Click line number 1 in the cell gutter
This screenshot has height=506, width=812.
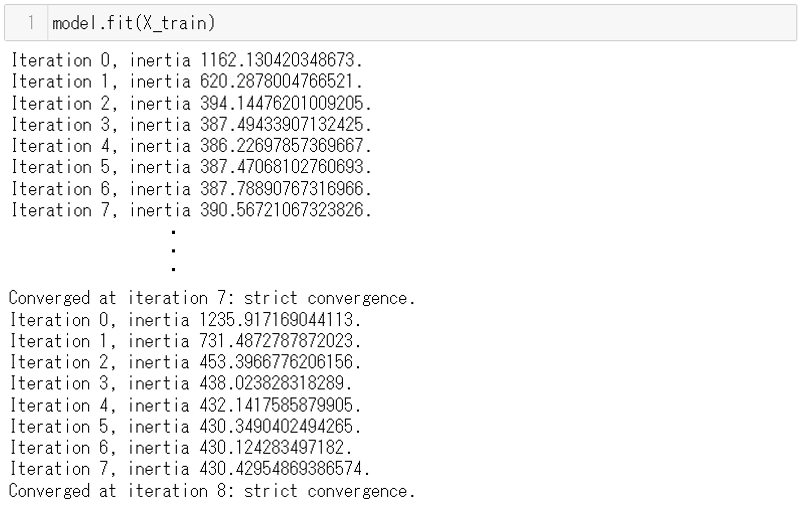pyautogui.click(x=31, y=23)
